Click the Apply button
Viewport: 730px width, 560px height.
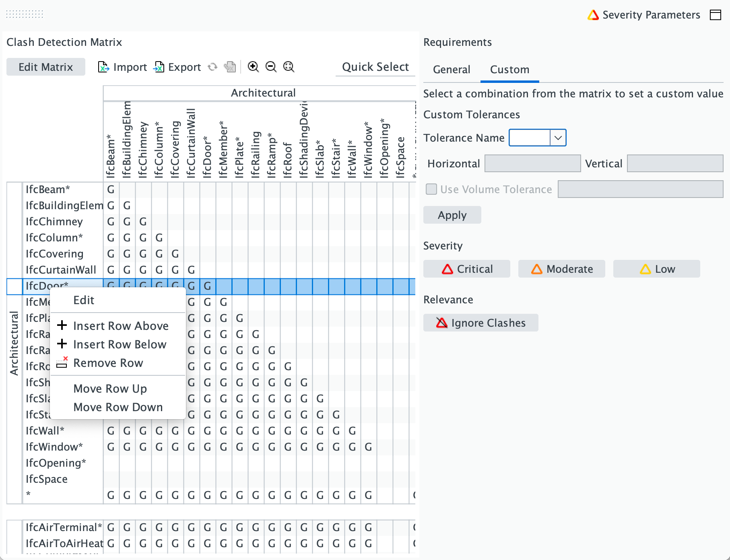[x=452, y=215]
